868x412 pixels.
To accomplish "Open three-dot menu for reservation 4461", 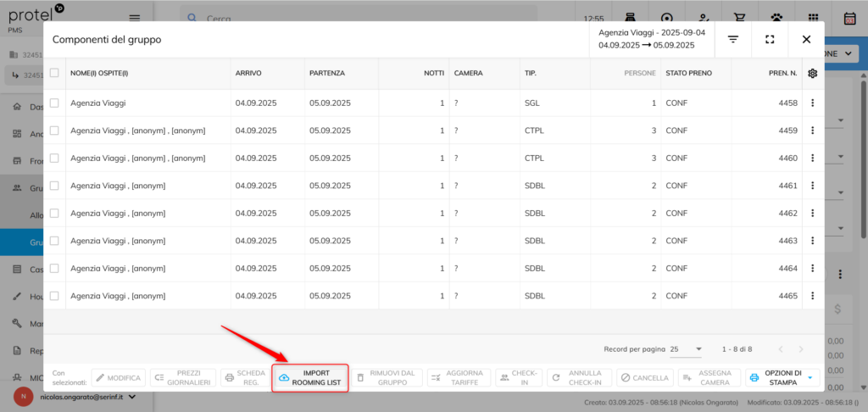I will coord(813,186).
